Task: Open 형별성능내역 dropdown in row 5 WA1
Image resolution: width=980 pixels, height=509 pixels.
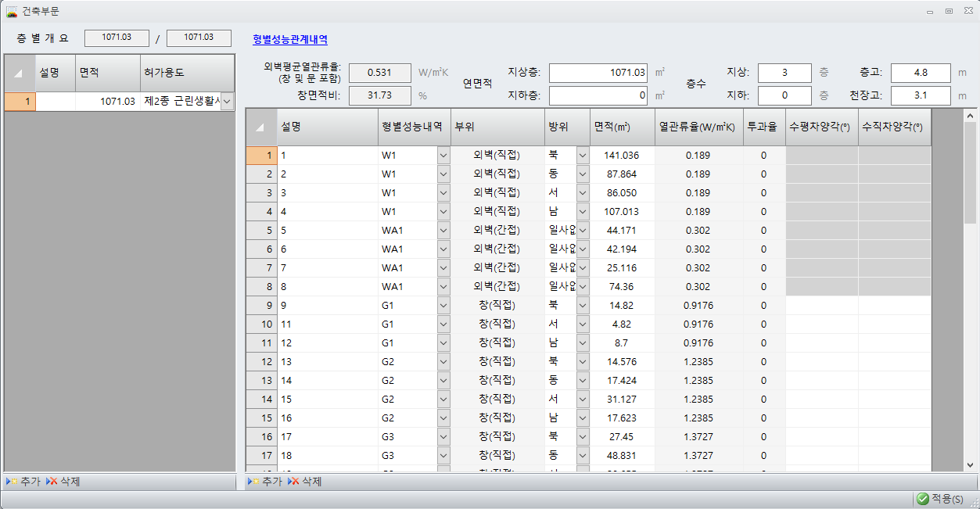Action: click(443, 231)
